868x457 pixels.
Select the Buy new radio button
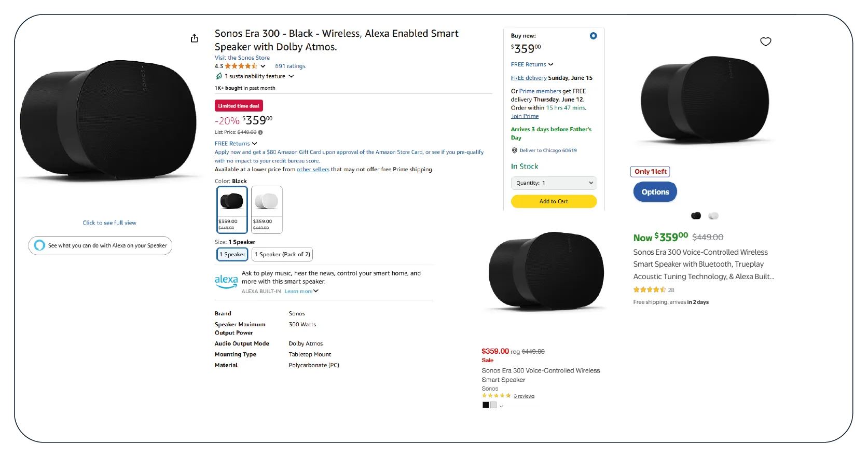coord(593,36)
